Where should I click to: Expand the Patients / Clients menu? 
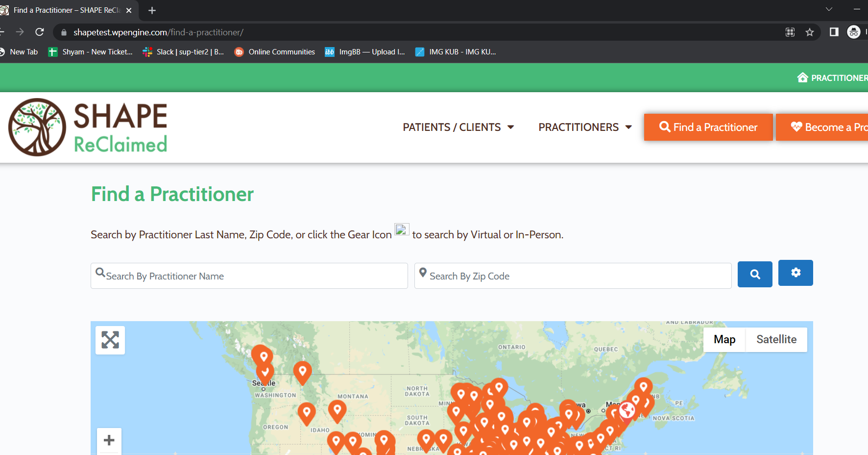coord(458,127)
